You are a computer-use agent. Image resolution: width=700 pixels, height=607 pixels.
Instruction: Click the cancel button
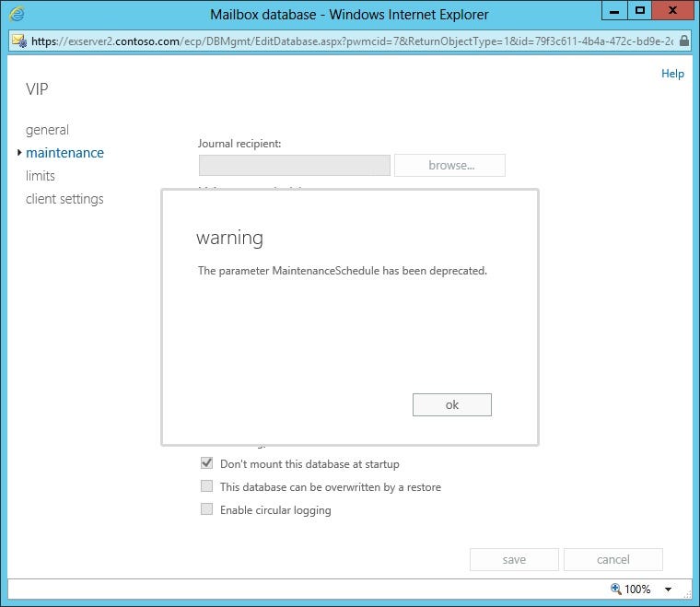tap(612, 560)
